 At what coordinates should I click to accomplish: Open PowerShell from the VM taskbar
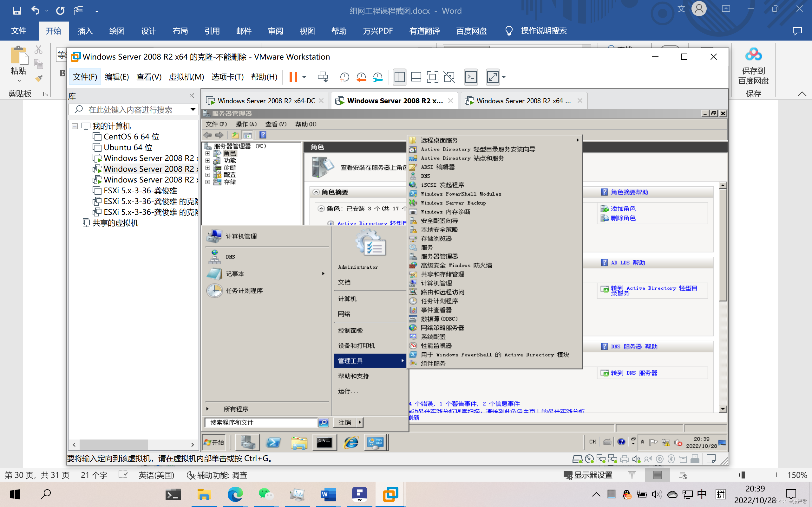pyautogui.click(x=273, y=443)
